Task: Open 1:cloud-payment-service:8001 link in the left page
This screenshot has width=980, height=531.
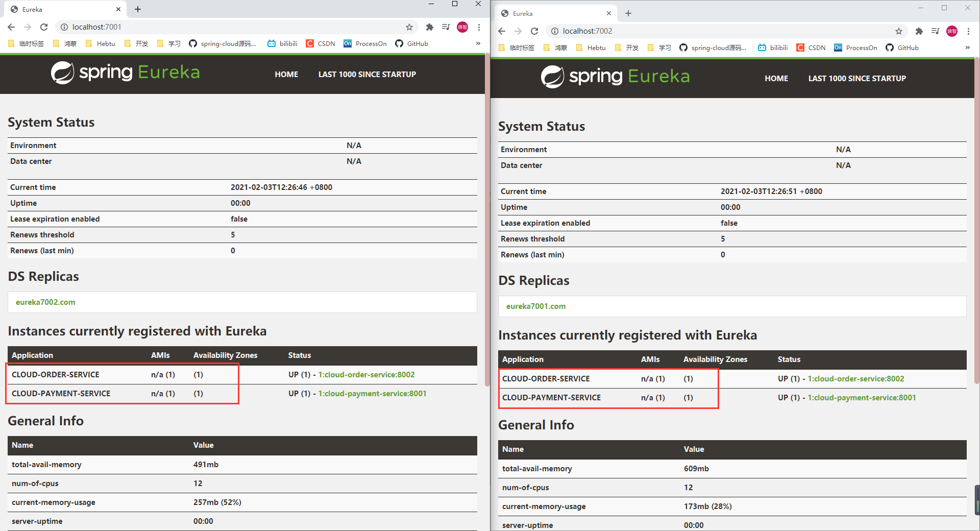Action: [x=373, y=394]
